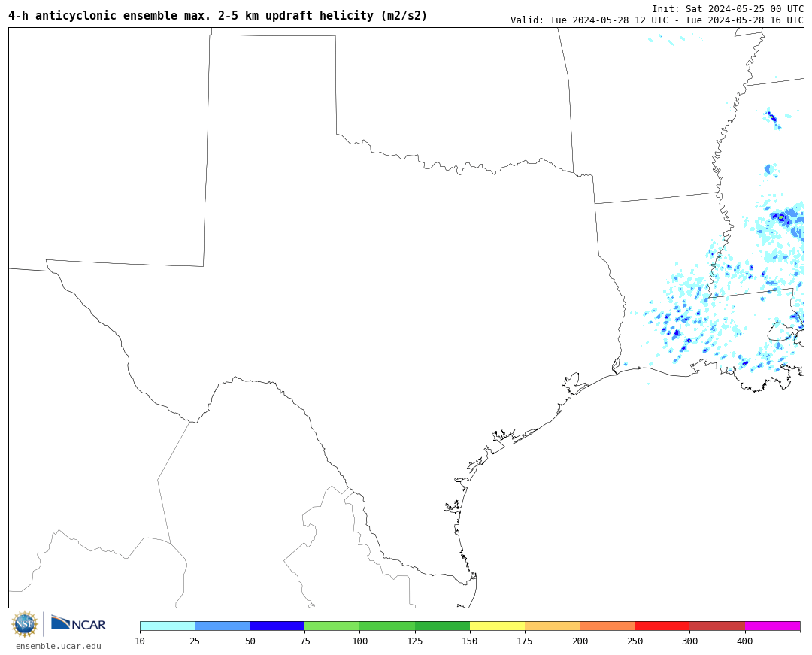Click the colorbar label 175
Screen dimensions: 812x655
tap(525, 641)
